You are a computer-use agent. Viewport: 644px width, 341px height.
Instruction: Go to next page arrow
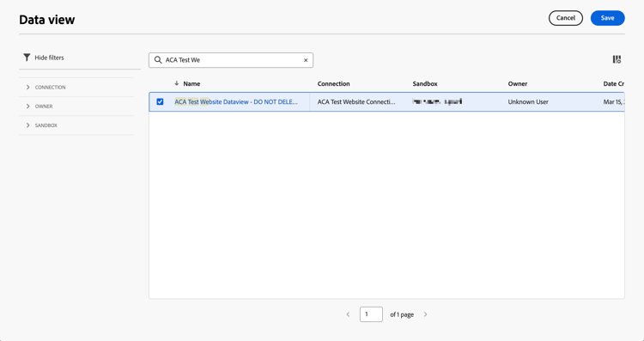[426, 314]
